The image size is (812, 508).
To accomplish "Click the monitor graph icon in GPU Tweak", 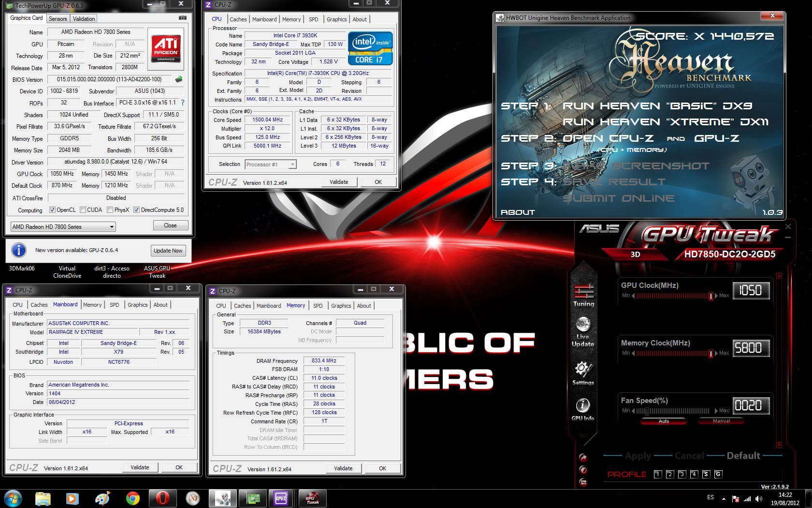I will 583,482.
